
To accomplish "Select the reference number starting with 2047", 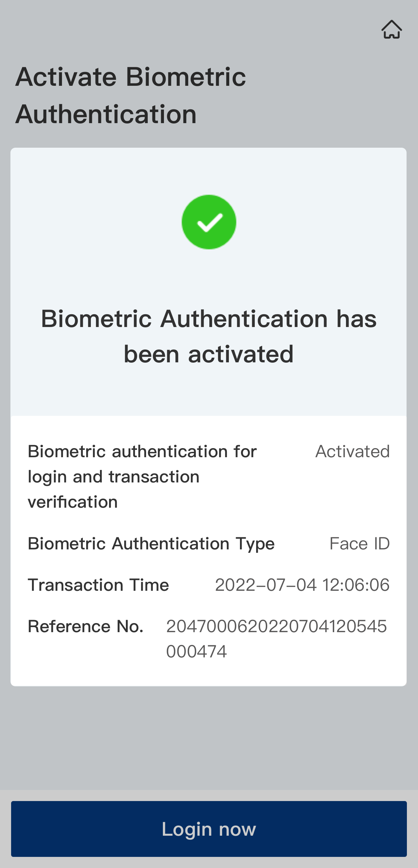I will [x=276, y=626].
